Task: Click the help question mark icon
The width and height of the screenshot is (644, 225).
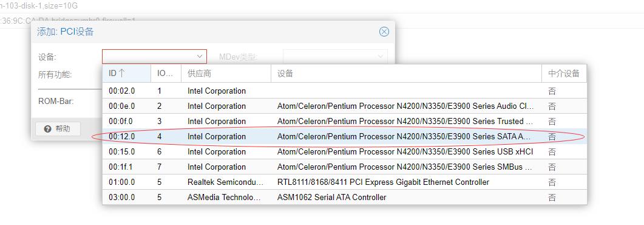Action: pyautogui.click(x=47, y=129)
